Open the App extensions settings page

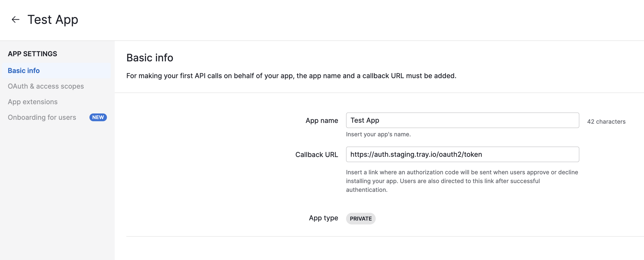pyautogui.click(x=33, y=102)
